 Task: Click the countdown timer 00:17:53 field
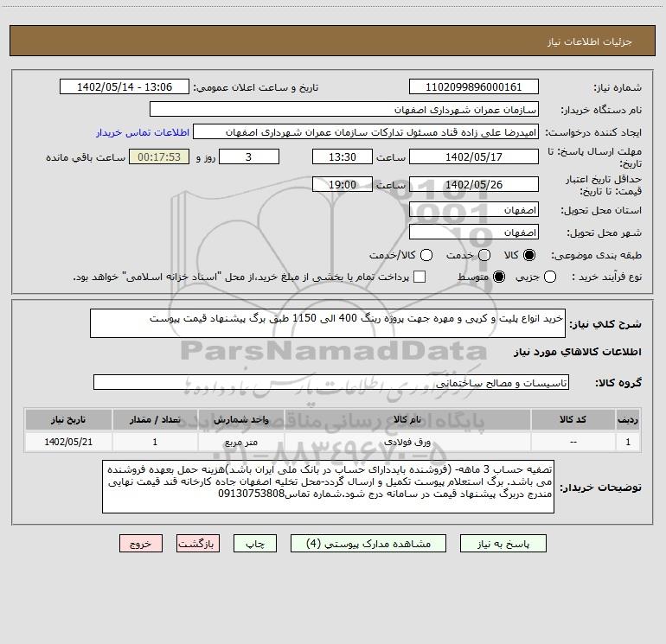click(x=159, y=156)
